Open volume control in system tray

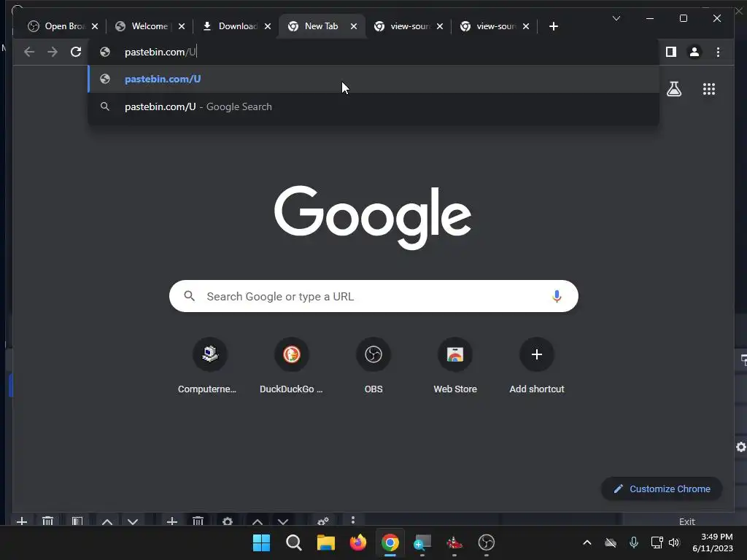(x=673, y=542)
